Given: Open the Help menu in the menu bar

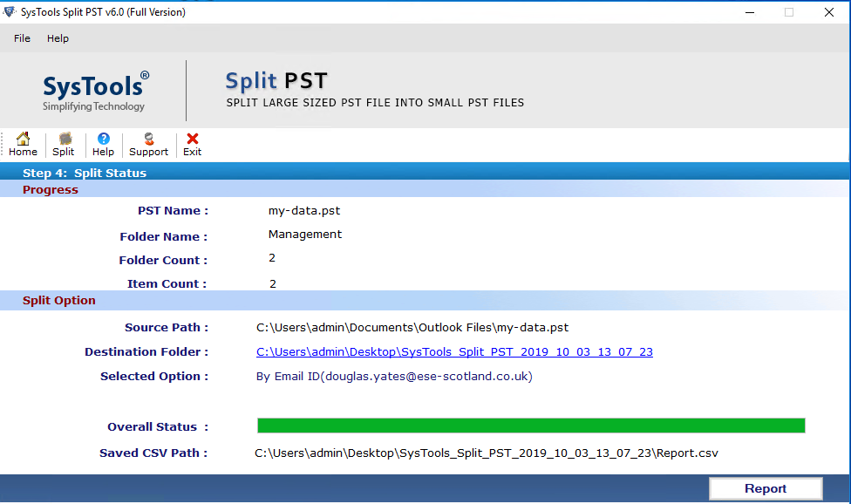Looking at the screenshot, I should pos(58,38).
